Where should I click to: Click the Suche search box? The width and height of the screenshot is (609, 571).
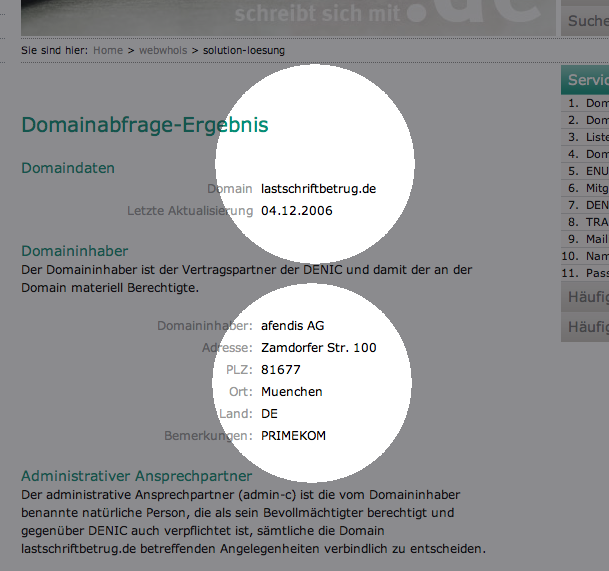(585, 21)
